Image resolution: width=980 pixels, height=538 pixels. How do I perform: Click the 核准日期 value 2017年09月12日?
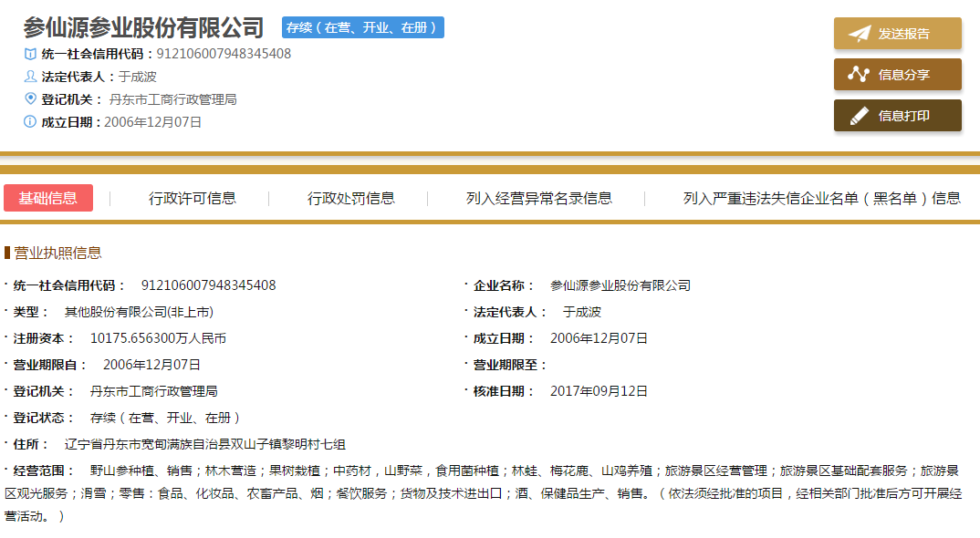(x=599, y=391)
